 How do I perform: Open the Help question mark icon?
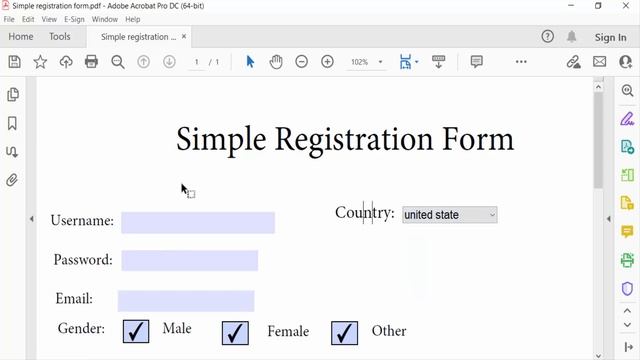pos(547,37)
